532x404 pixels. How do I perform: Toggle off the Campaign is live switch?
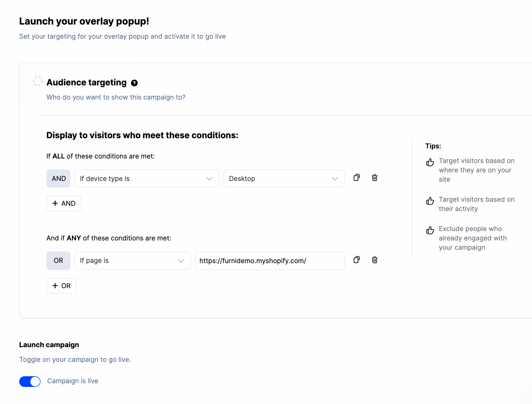click(30, 381)
